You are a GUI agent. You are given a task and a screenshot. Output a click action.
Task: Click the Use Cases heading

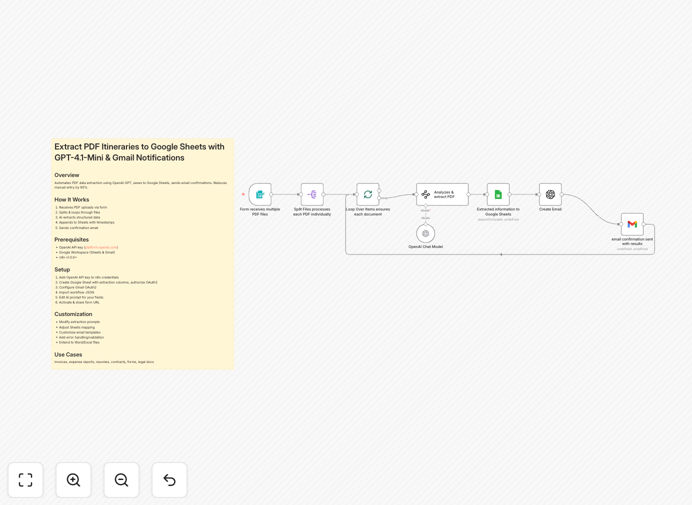click(x=68, y=354)
